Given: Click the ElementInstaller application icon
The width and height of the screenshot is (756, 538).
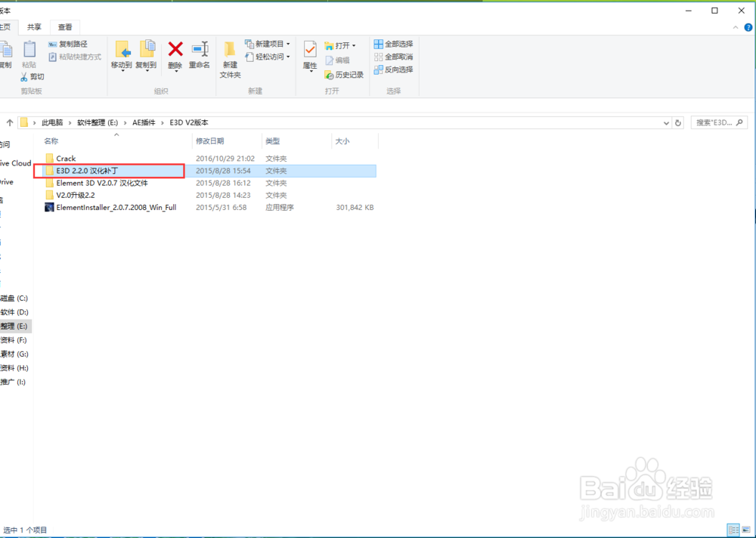Looking at the screenshot, I should pos(48,207).
